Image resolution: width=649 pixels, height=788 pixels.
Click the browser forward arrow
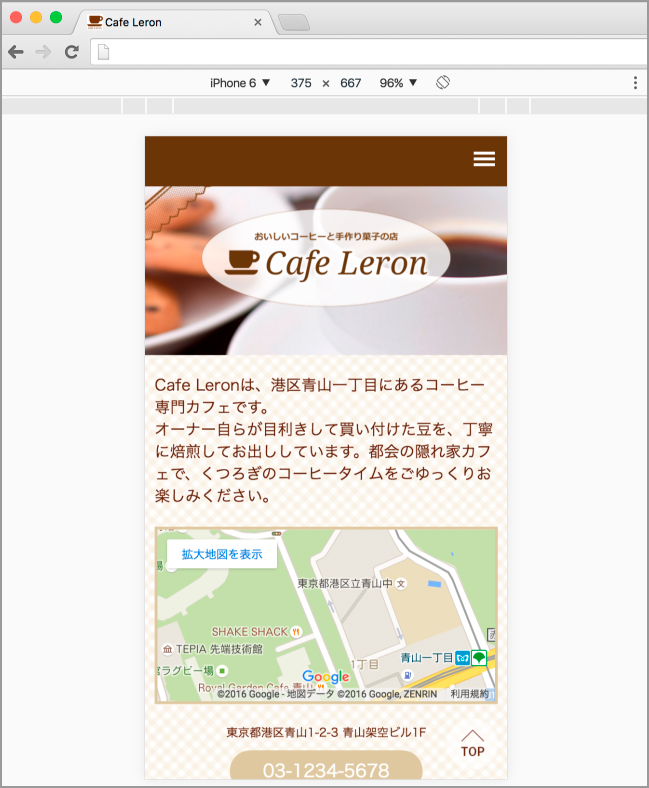click(43, 52)
